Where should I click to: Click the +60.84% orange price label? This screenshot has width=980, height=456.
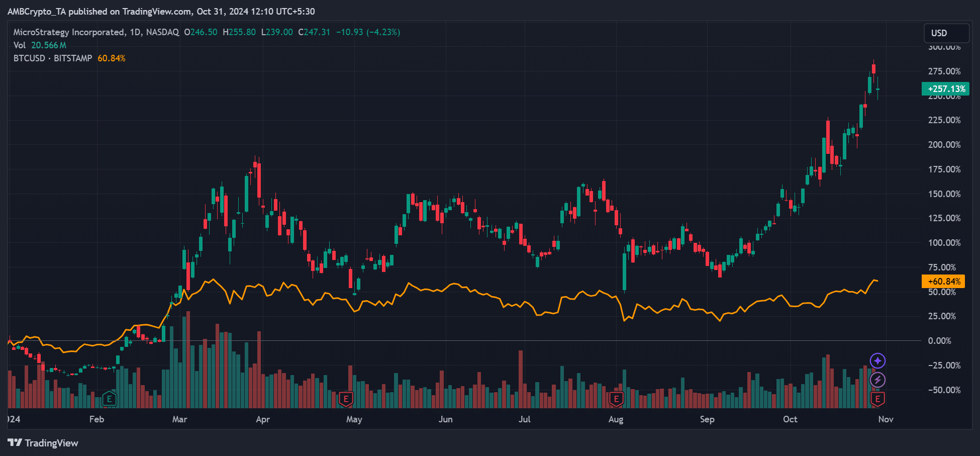943,282
